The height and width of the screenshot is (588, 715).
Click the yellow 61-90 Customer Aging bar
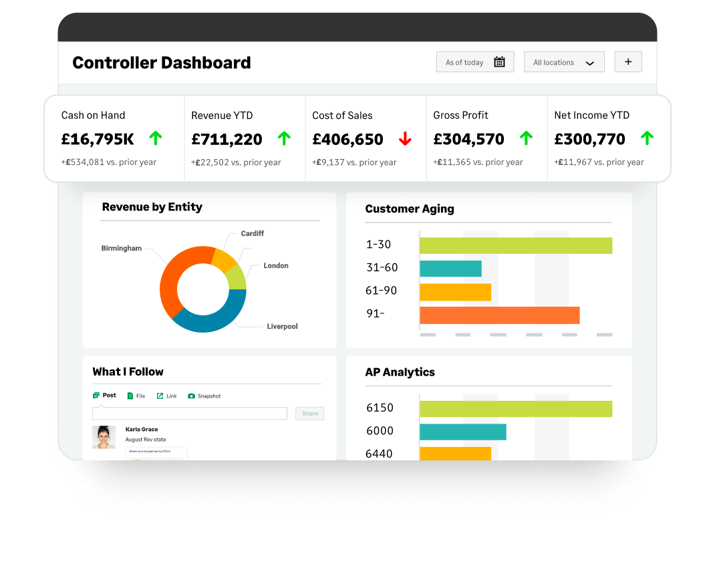(455, 292)
